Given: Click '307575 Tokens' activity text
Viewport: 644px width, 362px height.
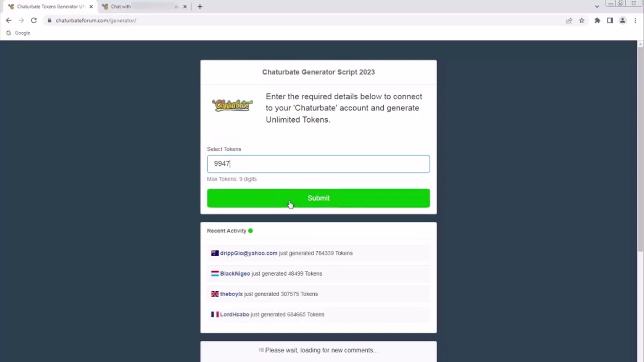Looking at the screenshot, I should pyautogui.click(x=299, y=294).
